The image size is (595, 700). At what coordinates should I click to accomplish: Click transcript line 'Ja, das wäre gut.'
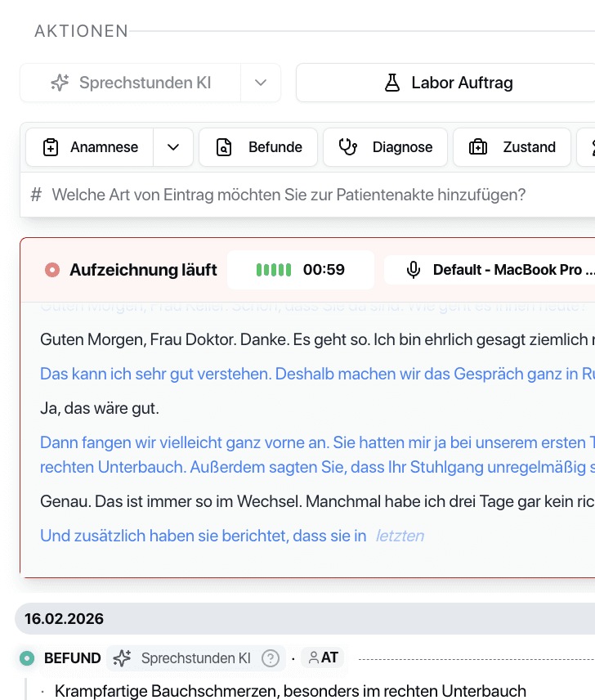[100, 408]
